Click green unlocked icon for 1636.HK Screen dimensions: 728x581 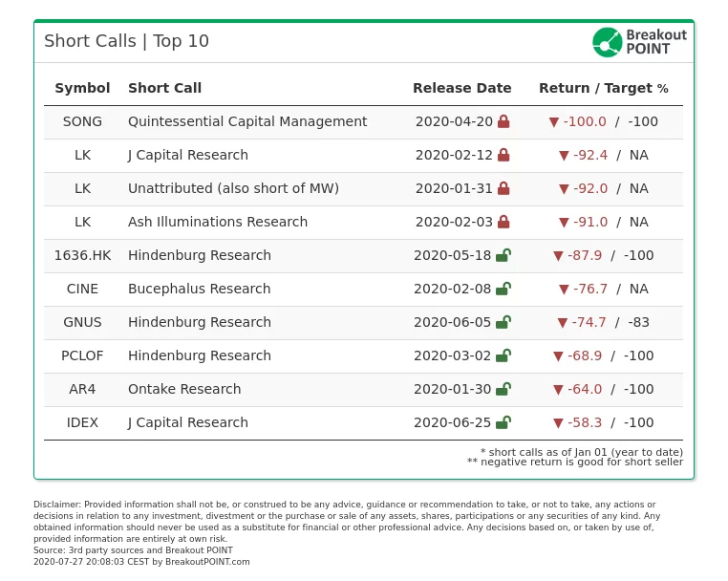point(503,255)
